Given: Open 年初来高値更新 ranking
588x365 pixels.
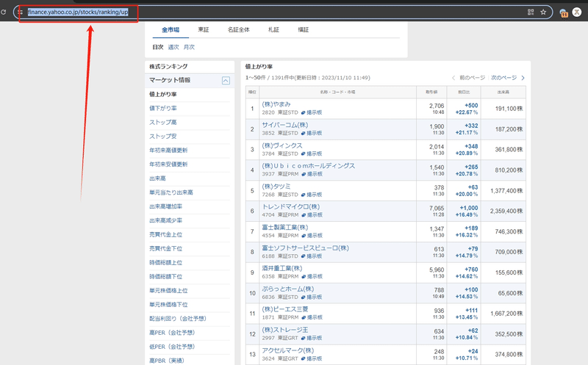Looking at the screenshot, I should [168, 151].
